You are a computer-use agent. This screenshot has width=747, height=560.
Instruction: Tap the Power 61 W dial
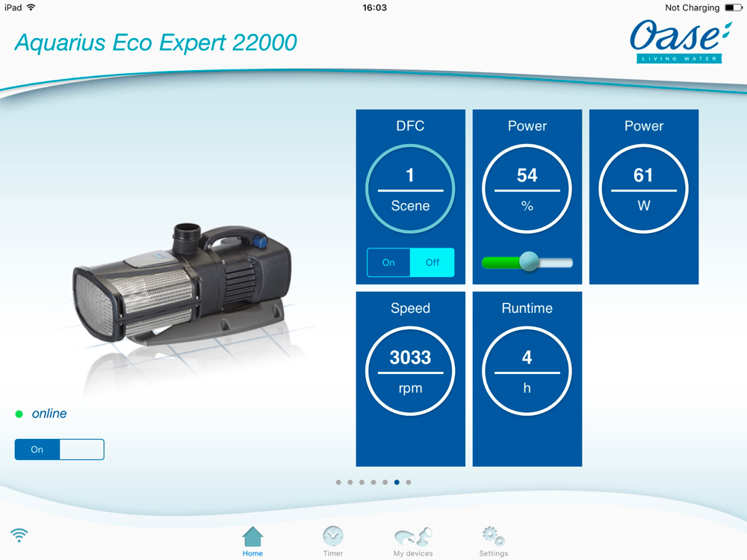click(x=644, y=189)
